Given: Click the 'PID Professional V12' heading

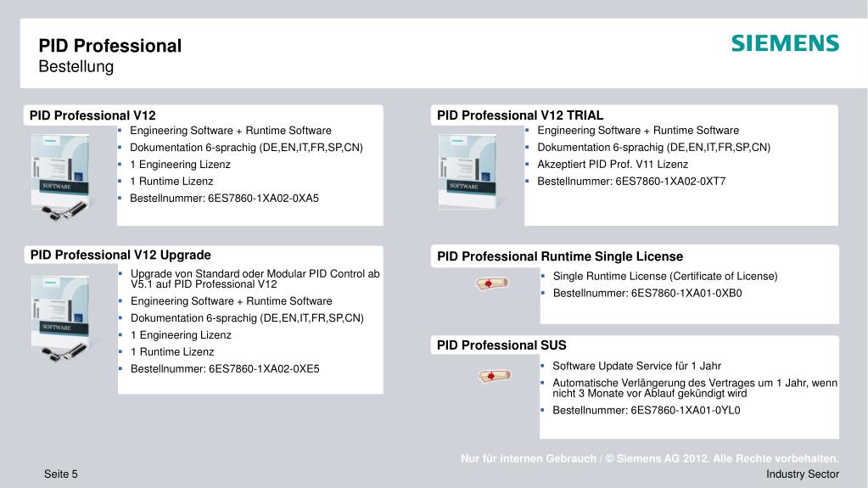Looking at the screenshot, I should click(x=92, y=115).
